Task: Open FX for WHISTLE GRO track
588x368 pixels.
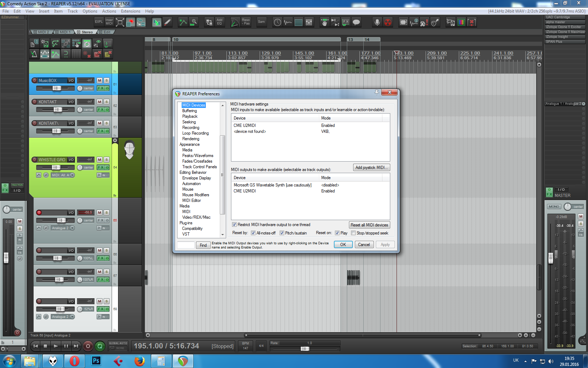Action: (x=101, y=168)
